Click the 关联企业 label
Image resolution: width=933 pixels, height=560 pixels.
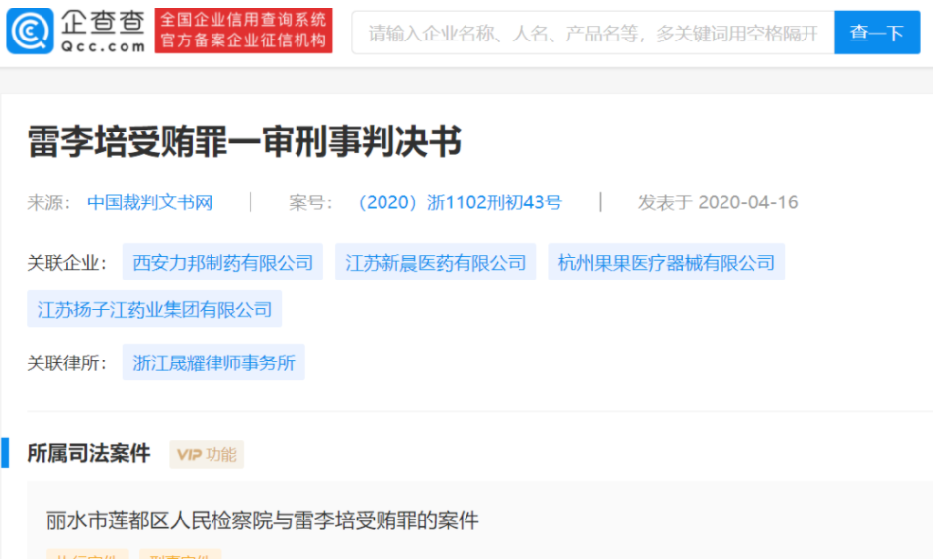pyautogui.click(x=66, y=262)
